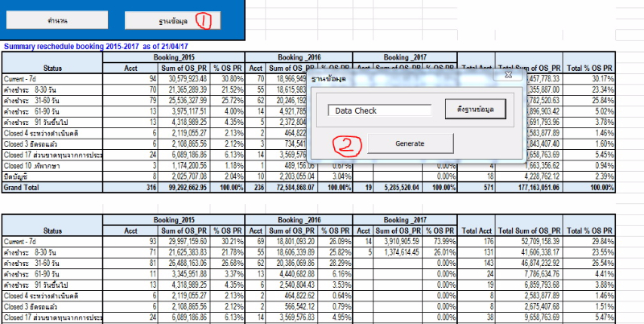
Task: Click the 73.99% percentage cell
Action: [440, 240]
